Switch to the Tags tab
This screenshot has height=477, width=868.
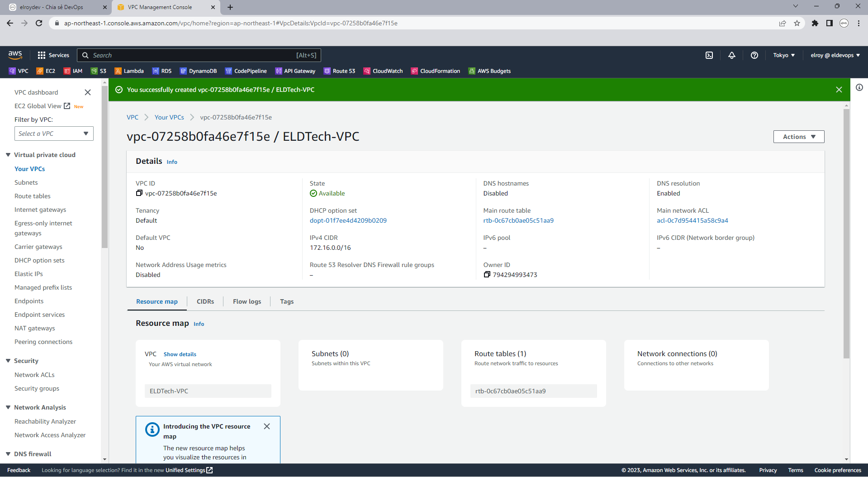[287, 301]
